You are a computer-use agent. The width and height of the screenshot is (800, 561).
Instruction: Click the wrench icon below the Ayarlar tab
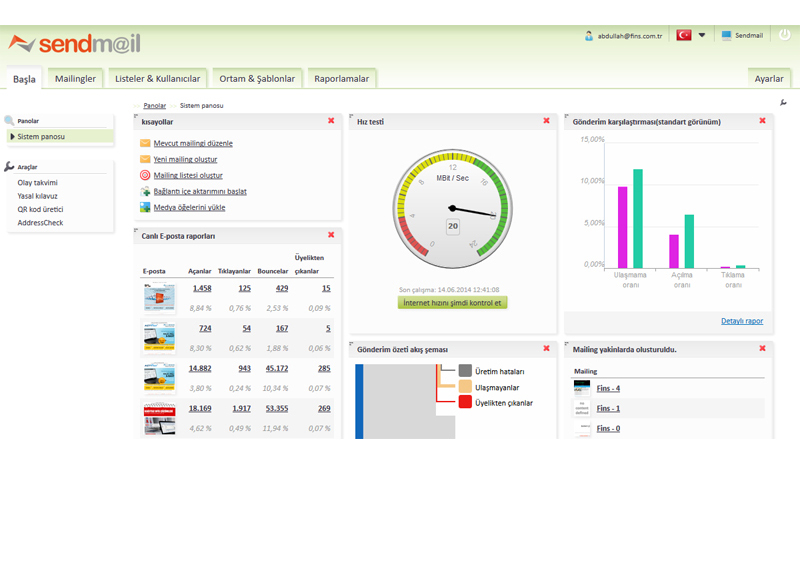coord(783,102)
